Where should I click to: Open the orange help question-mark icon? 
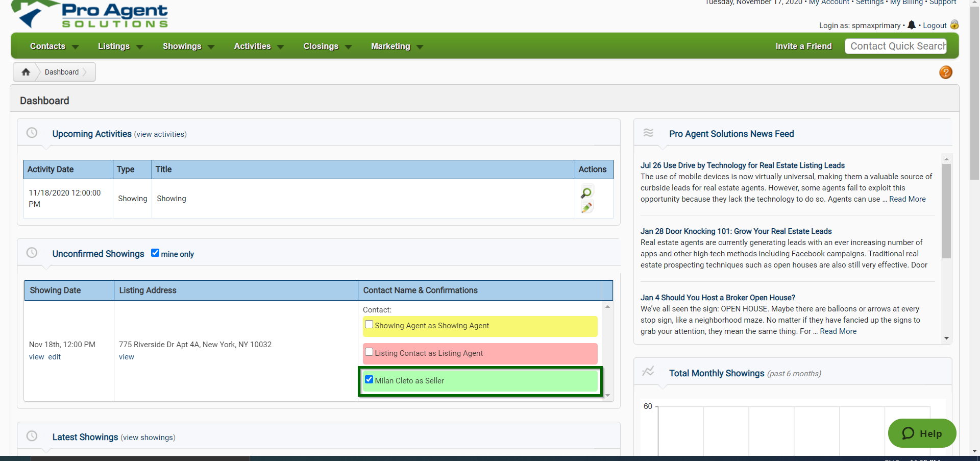(x=946, y=72)
